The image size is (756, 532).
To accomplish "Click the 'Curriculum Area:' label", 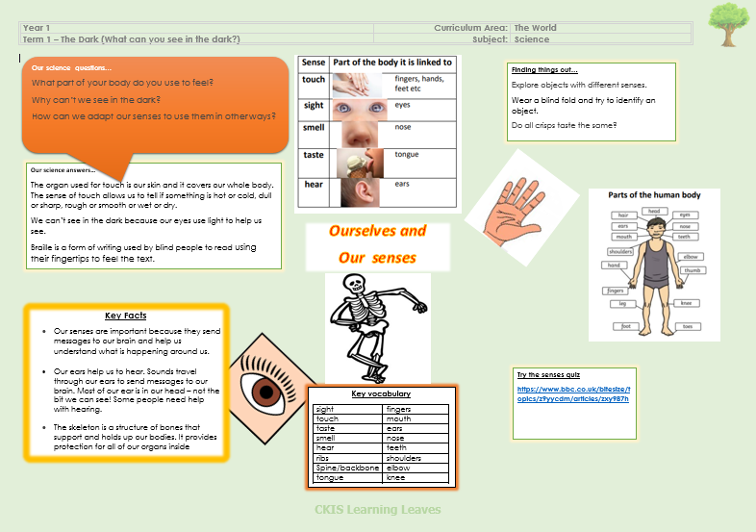I will pyautogui.click(x=470, y=28).
